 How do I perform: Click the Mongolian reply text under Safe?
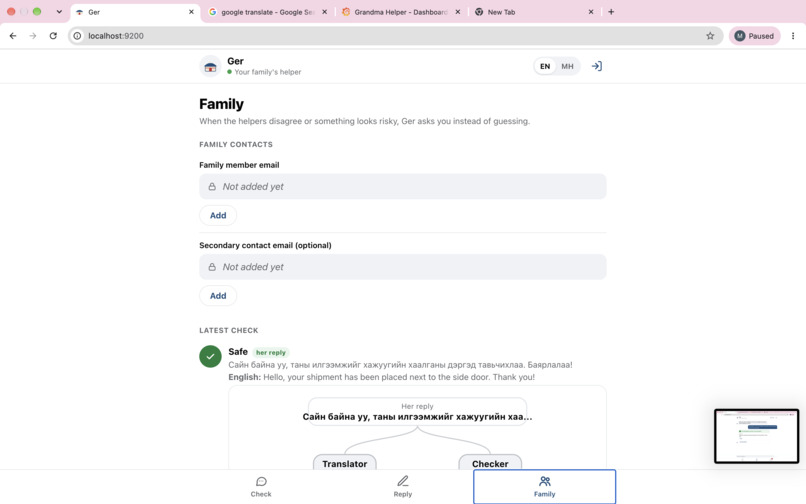(x=400, y=365)
